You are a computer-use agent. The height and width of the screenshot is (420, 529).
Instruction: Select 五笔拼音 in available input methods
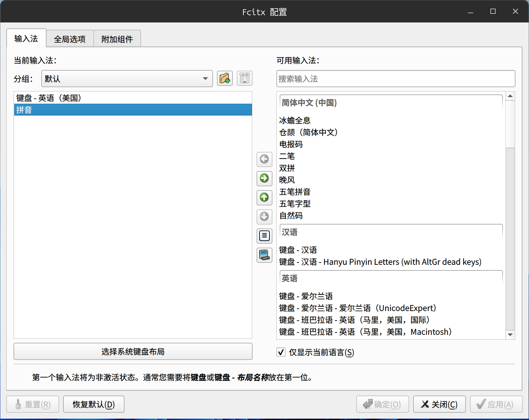pos(295,192)
